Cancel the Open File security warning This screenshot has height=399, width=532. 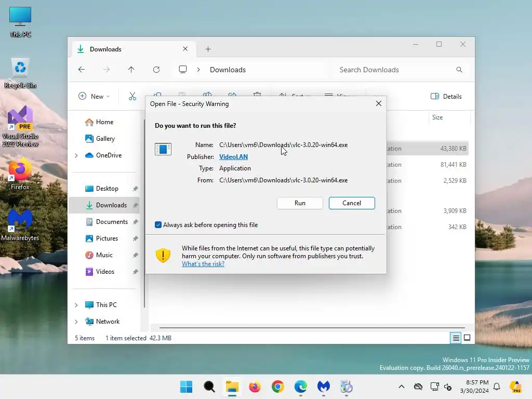(x=352, y=203)
